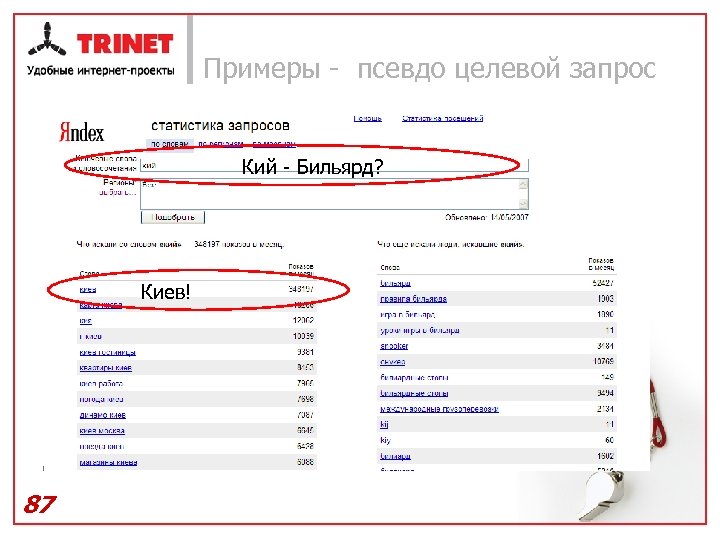The height and width of the screenshot is (540, 720).
Task: Click the 'выбрать...' regions link
Action: pyautogui.click(x=117, y=192)
